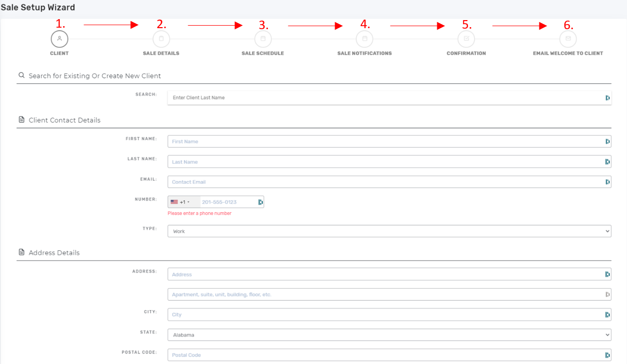
Task: Focus the Address input field
Action: (389, 274)
